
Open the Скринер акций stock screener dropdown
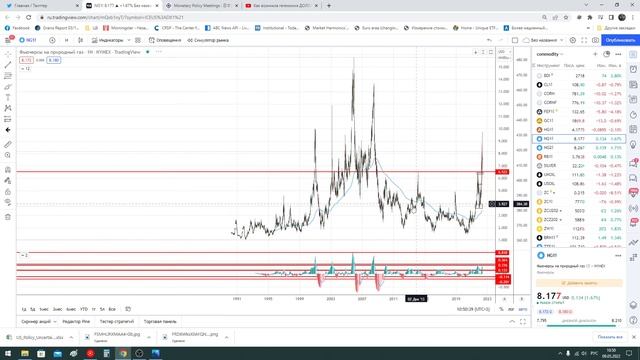(x=38, y=322)
